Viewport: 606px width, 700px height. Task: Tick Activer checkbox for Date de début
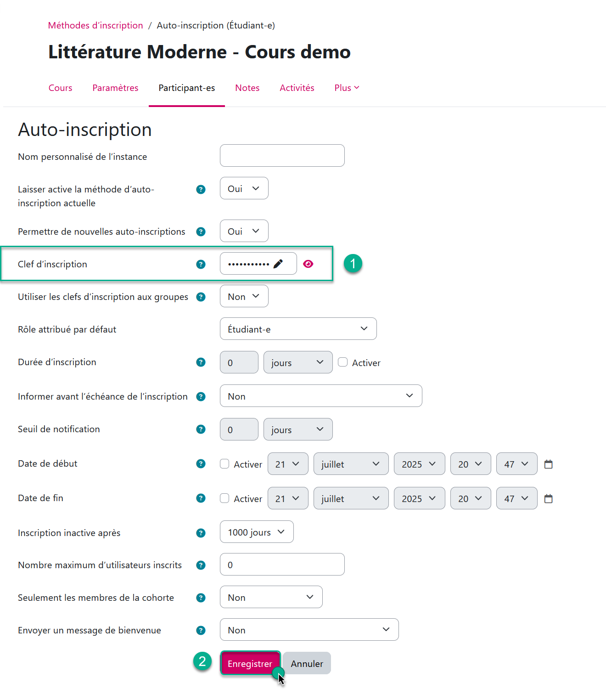pyautogui.click(x=224, y=464)
